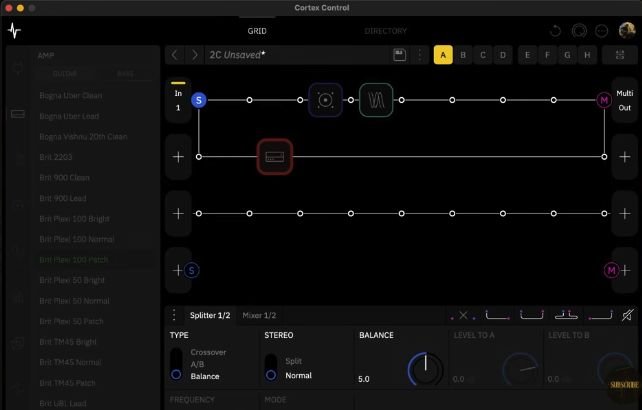Select Brit Plexi 100 Patch amp
Image resolution: width=642 pixels, height=410 pixels.
click(74, 260)
